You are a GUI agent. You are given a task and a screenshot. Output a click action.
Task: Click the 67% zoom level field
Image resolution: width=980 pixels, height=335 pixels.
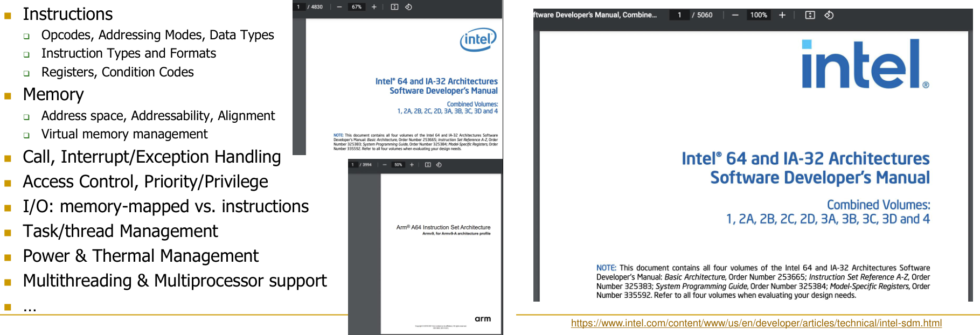pos(357,7)
